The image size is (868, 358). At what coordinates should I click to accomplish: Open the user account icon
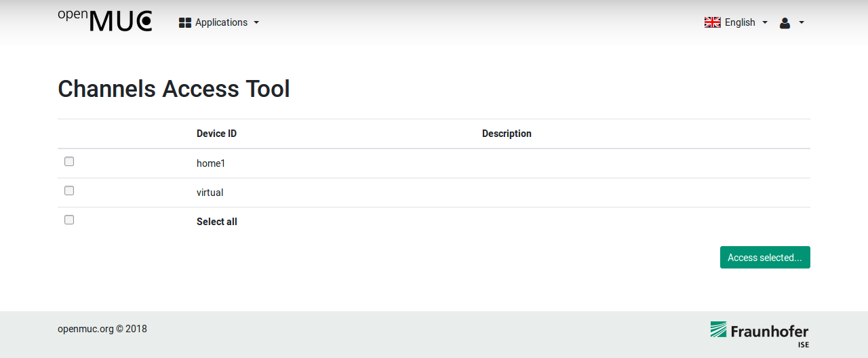pos(785,23)
